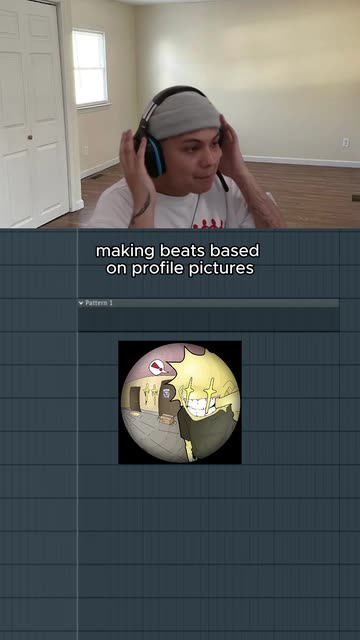Expand the Pattern 1 clip menu arrow

(81, 303)
